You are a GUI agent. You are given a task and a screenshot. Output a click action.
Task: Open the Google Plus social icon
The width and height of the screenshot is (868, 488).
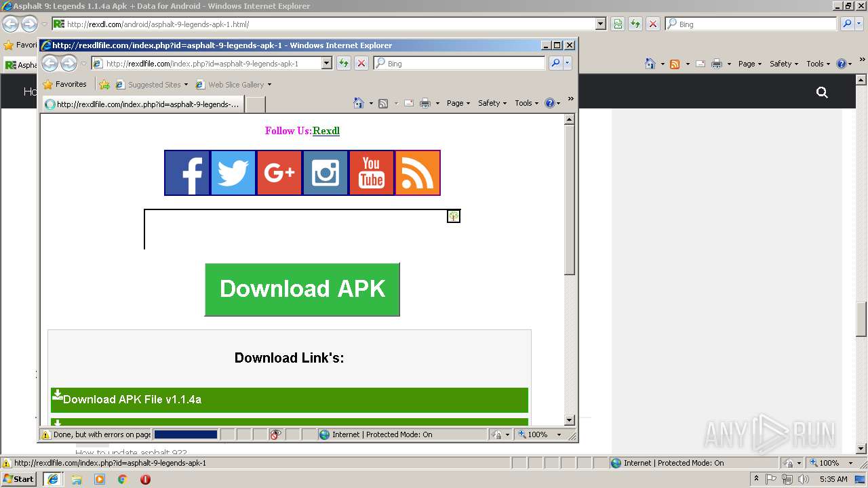[x=279, y=173]
